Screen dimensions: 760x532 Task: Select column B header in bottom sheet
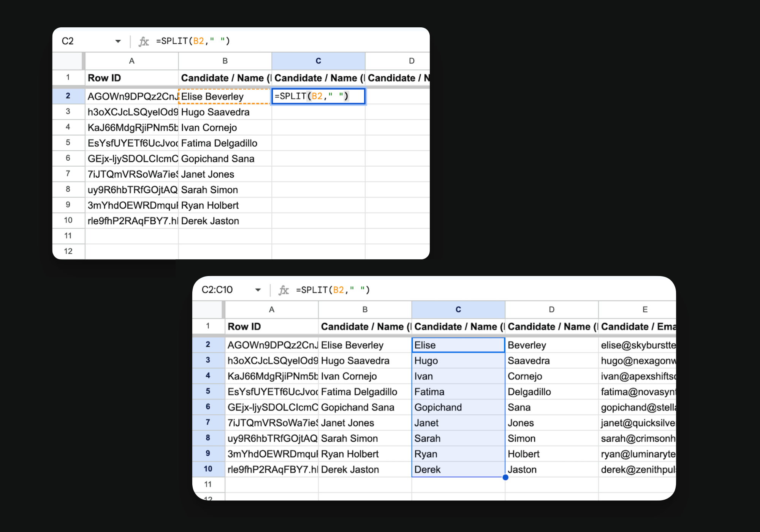365,309
